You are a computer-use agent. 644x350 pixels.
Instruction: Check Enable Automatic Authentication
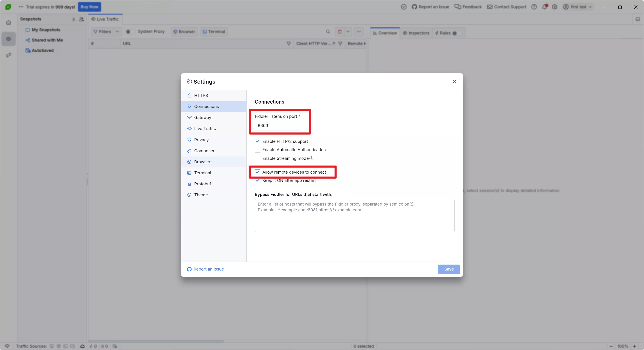[x=257, y=150]
